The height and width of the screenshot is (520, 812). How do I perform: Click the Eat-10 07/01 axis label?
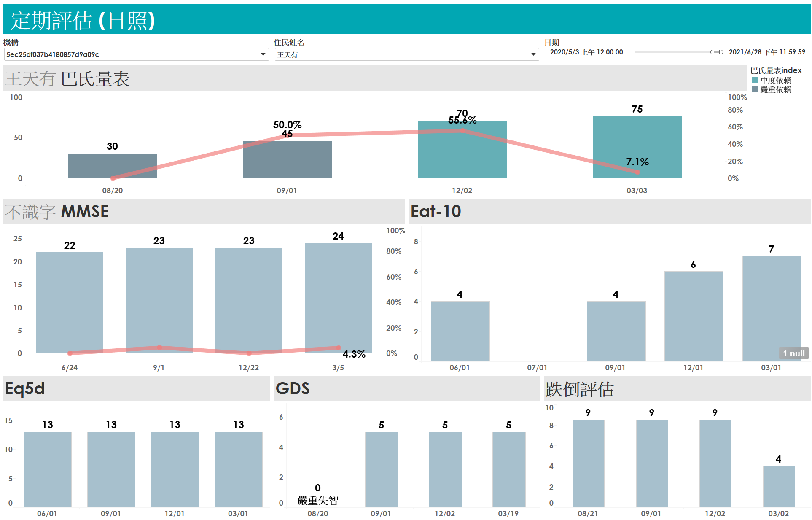[537, 368]
